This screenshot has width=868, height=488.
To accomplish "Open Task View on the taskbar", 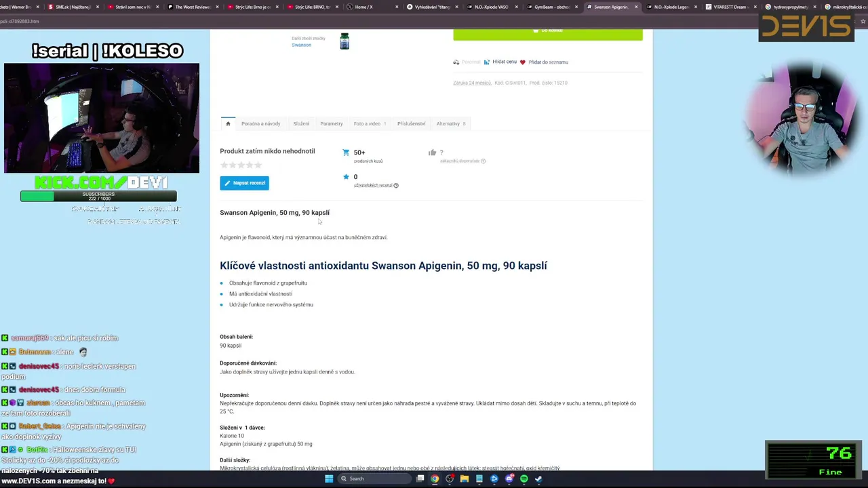I will [x=420, y=479].
